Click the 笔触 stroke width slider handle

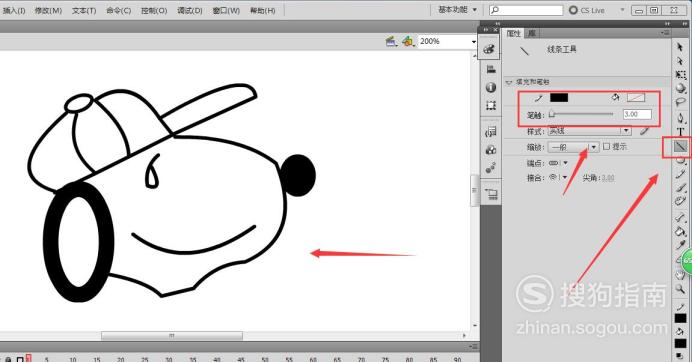552,114
